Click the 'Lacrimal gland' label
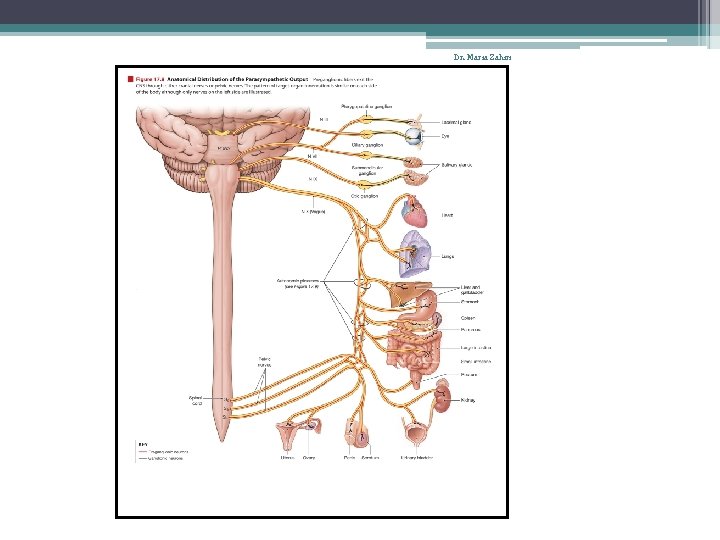The image size is (720, 540). tap(456, 122)
